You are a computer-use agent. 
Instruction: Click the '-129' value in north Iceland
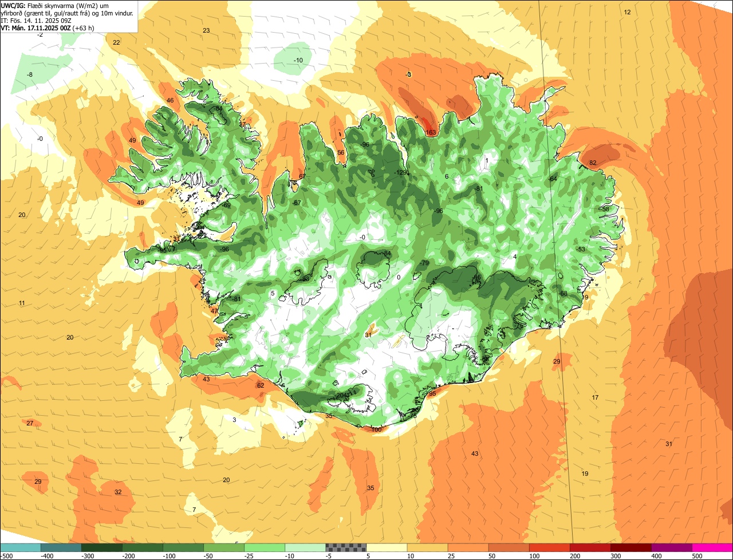coord(401,173)
